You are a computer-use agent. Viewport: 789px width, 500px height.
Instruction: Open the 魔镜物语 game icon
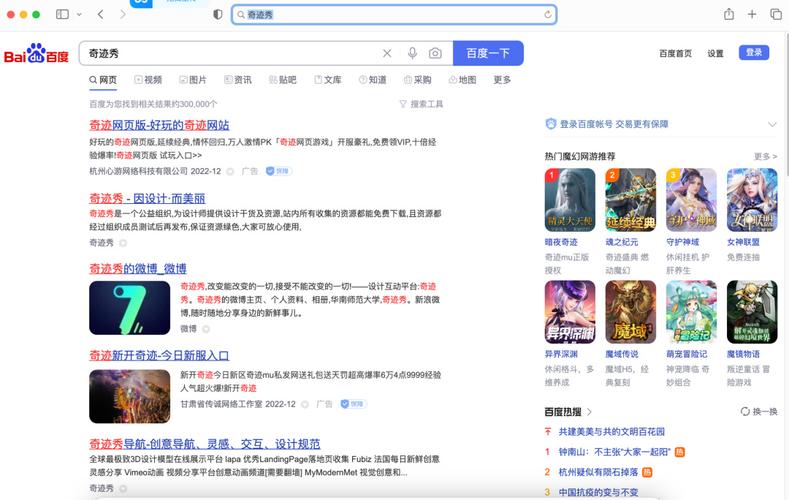(x=752, y=312)
